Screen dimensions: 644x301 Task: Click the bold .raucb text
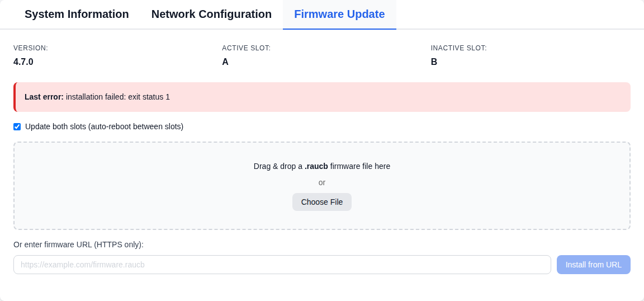pos(316,166)
